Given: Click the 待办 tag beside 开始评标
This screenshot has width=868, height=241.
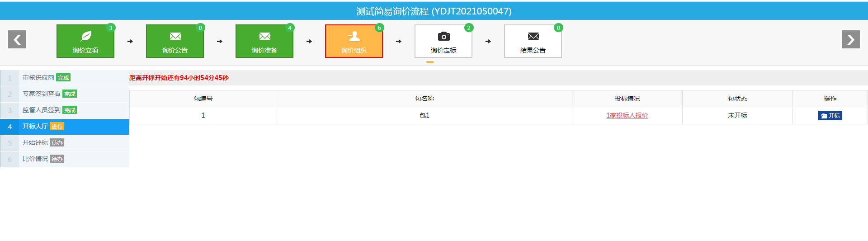Looking at the screenshot, I should pos(57,143).
